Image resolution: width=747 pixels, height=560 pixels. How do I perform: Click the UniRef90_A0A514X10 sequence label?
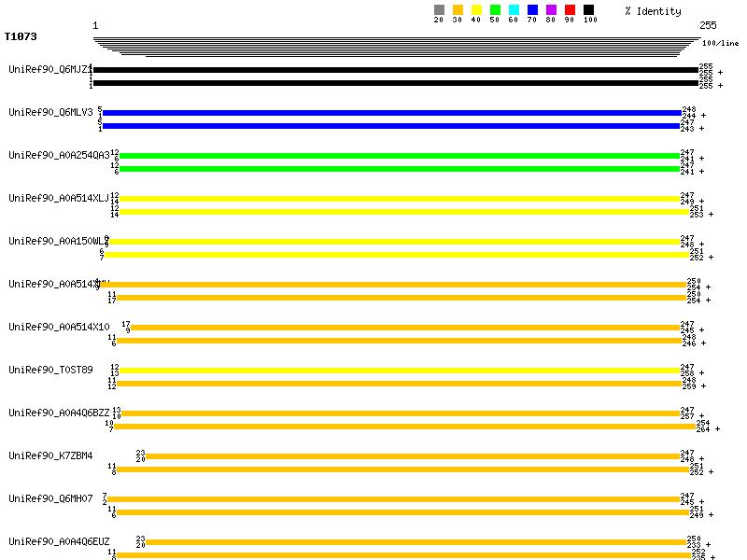(59, 327)
